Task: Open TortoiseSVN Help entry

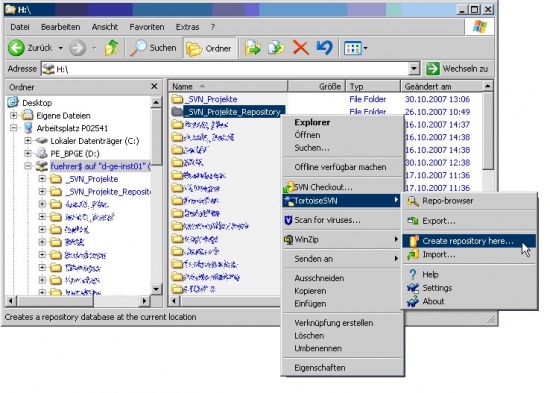Action: (430, 274)
